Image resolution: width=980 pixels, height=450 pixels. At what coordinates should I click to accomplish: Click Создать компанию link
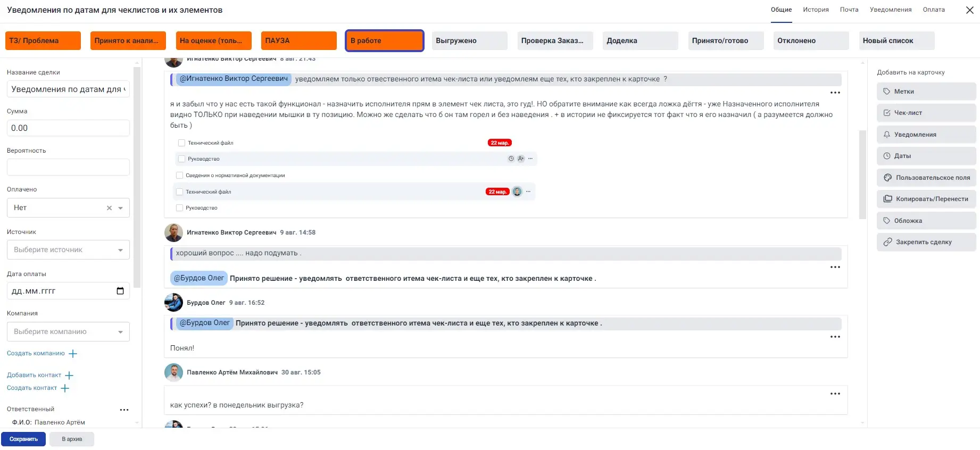tap(36, 353)
